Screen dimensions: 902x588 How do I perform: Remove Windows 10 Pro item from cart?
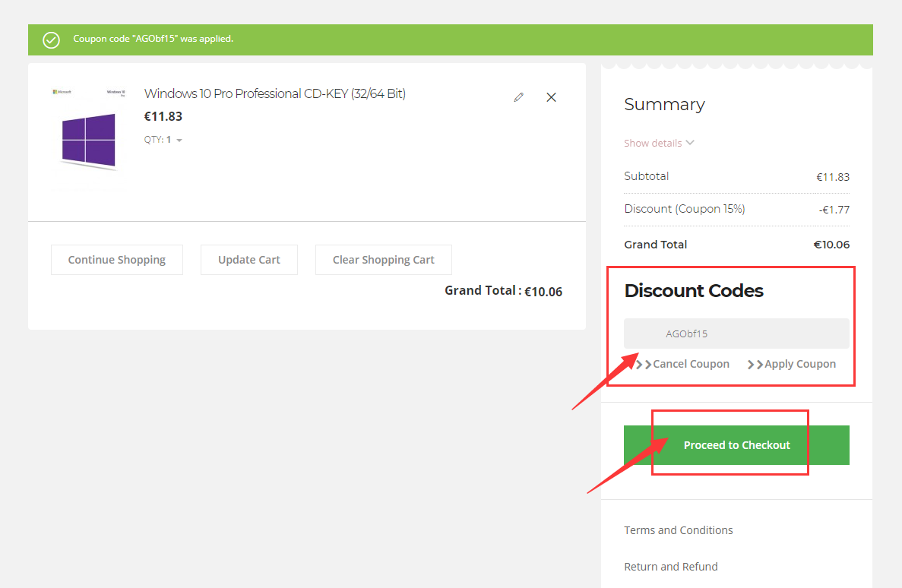551,97
